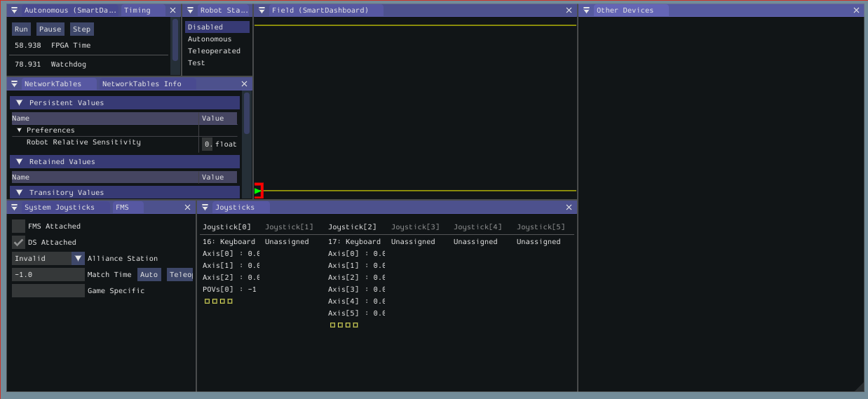Close the Other Devices window

[856, 11]
